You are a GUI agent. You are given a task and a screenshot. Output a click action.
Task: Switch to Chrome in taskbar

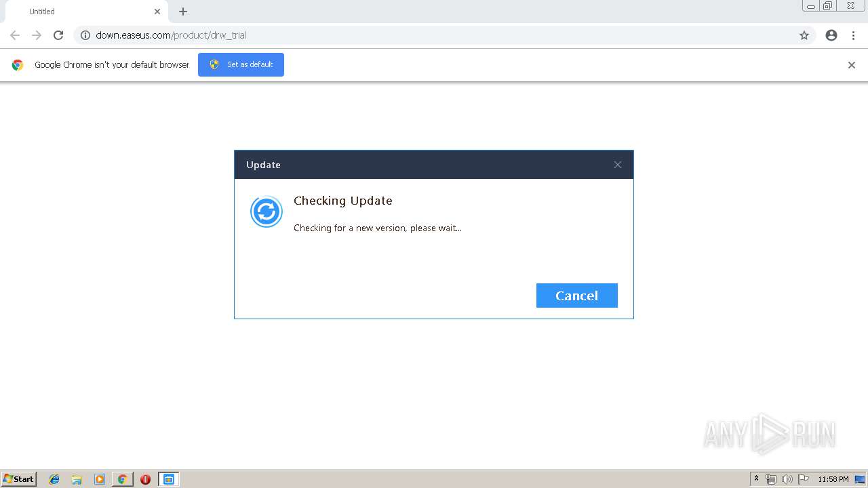point(122,479)
